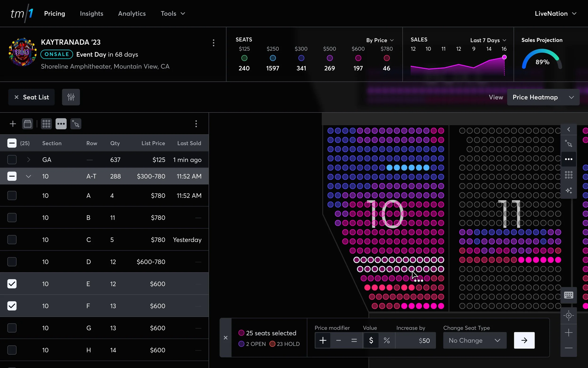Open the Price Heatmap view dropdown

pyautogui.click(x=543, y=97)
